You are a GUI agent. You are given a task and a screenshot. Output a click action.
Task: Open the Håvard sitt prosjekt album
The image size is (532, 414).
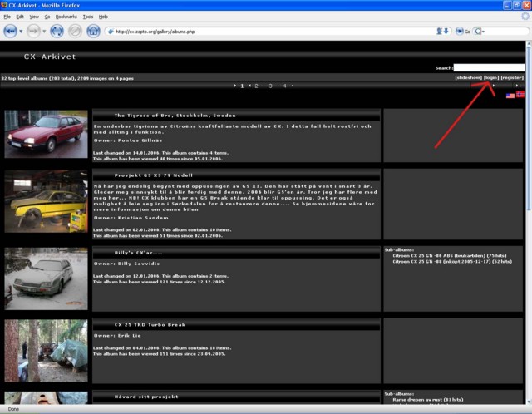[x=146, y=397]
